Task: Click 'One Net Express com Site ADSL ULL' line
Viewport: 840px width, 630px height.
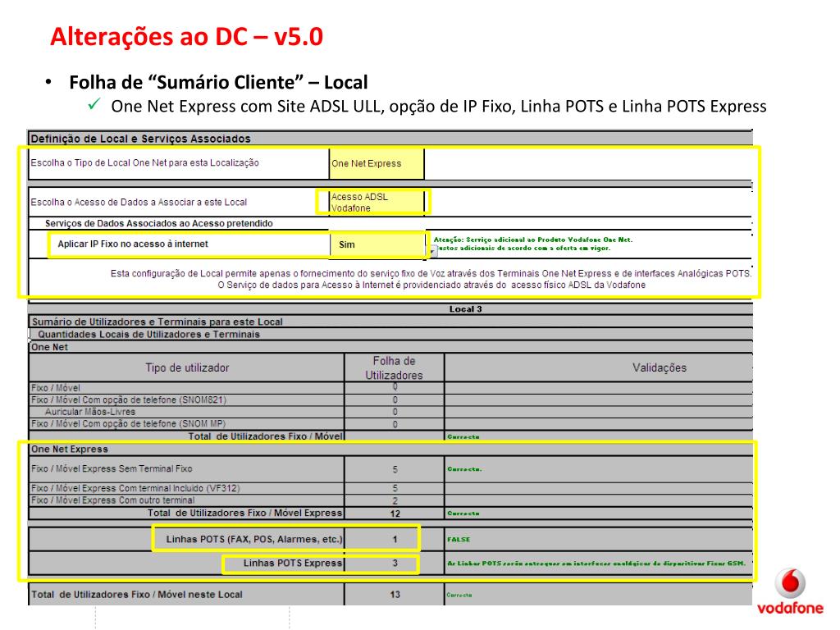Action: point(439,107)
